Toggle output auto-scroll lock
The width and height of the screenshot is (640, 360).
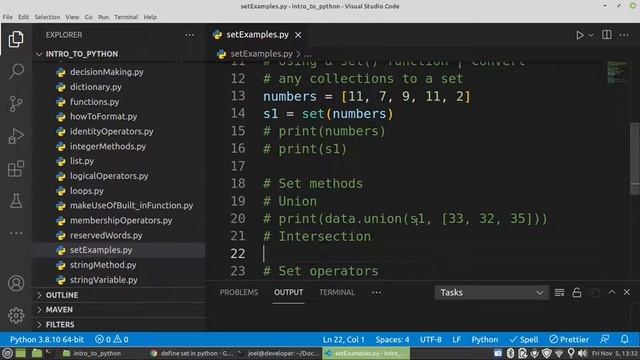(577, 292)
